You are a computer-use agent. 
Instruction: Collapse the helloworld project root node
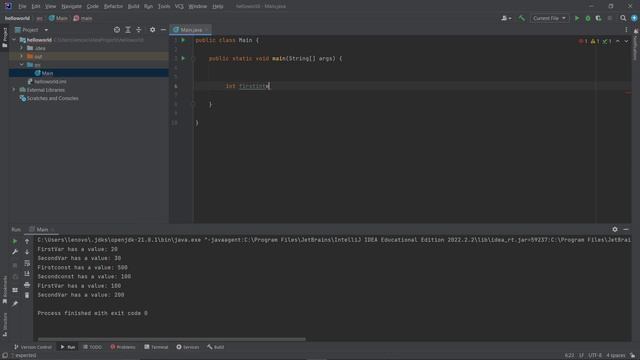click(15, 40)
